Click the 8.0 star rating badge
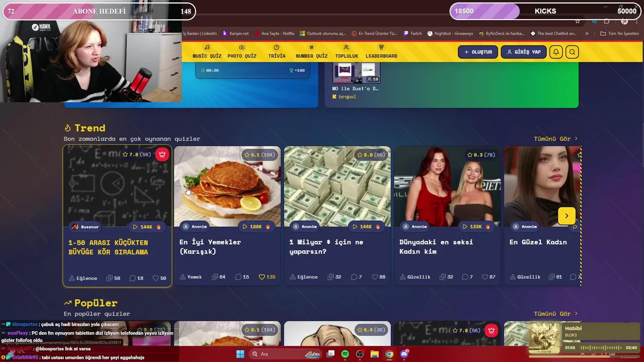Viewport: 644px width, 362px height. tap(371, 154)
